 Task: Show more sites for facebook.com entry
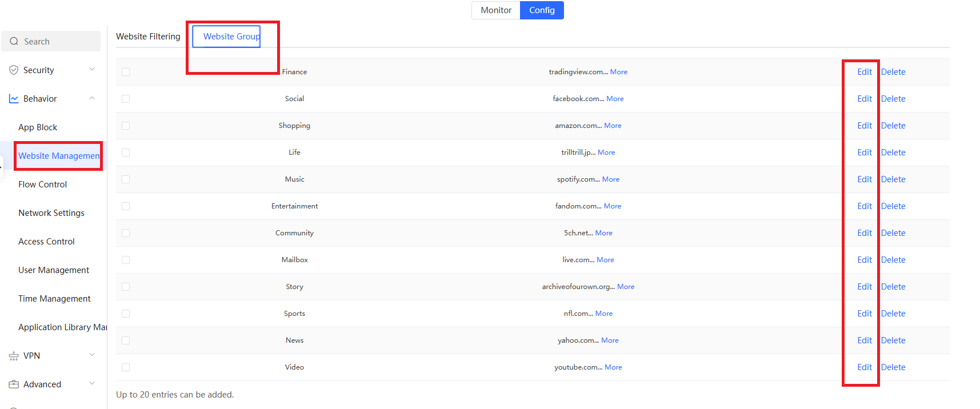[x=615, y=99]
